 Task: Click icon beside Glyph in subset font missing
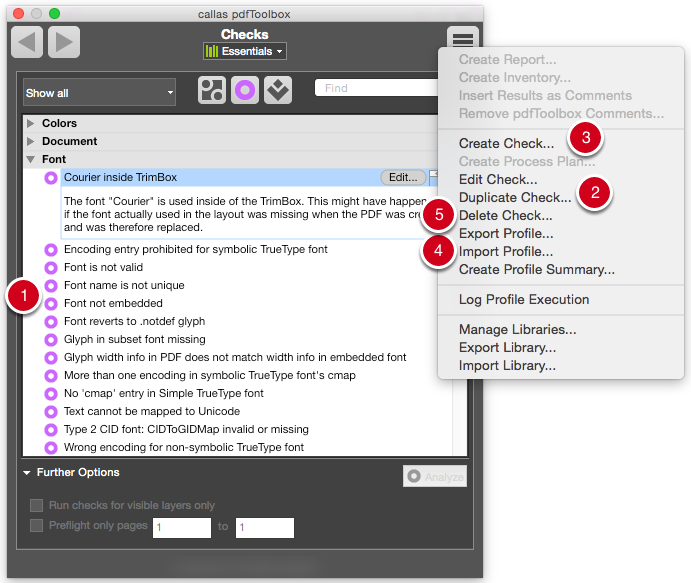tap(51, 340)
